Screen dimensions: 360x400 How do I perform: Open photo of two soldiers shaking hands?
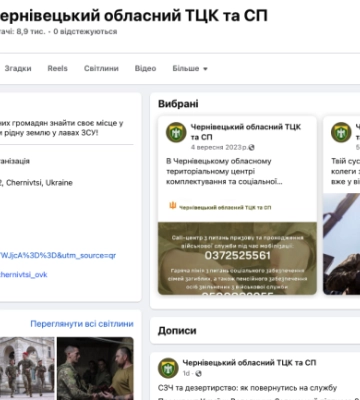(x=95, y=368)
